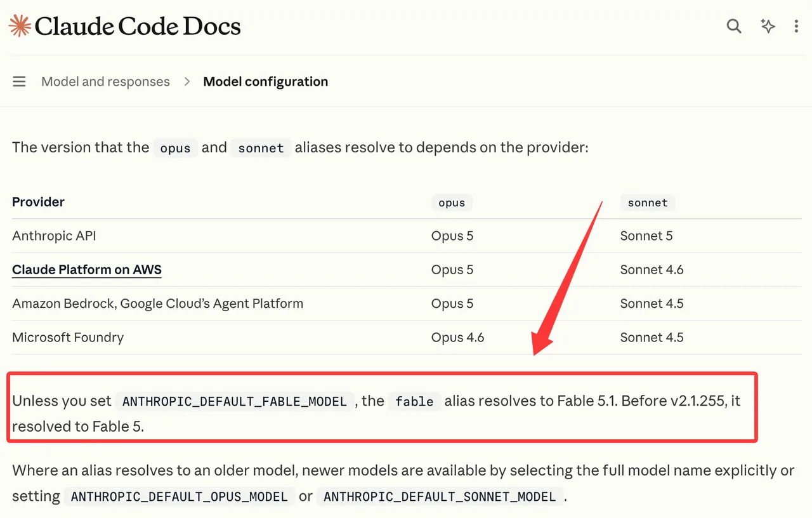Click ANTHROPIC_DEFAULT_SONNET_MODEL code text

440,496
